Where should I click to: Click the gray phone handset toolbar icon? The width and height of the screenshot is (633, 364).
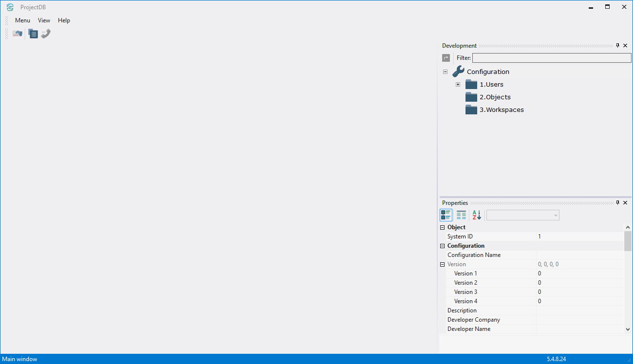tap(46, 34)
